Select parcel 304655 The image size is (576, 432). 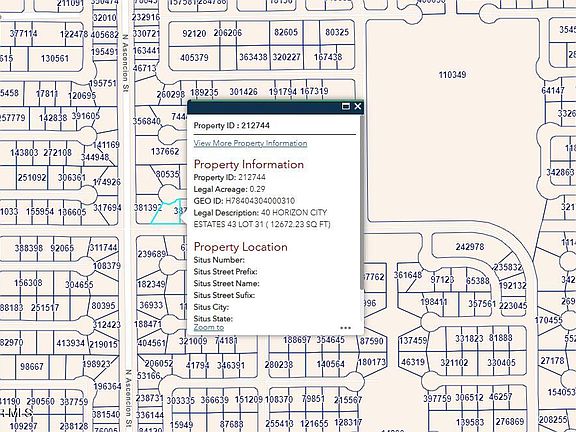79,285
